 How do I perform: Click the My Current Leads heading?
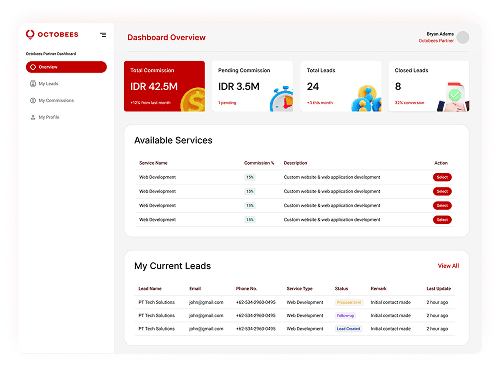(x=173, y=266)
